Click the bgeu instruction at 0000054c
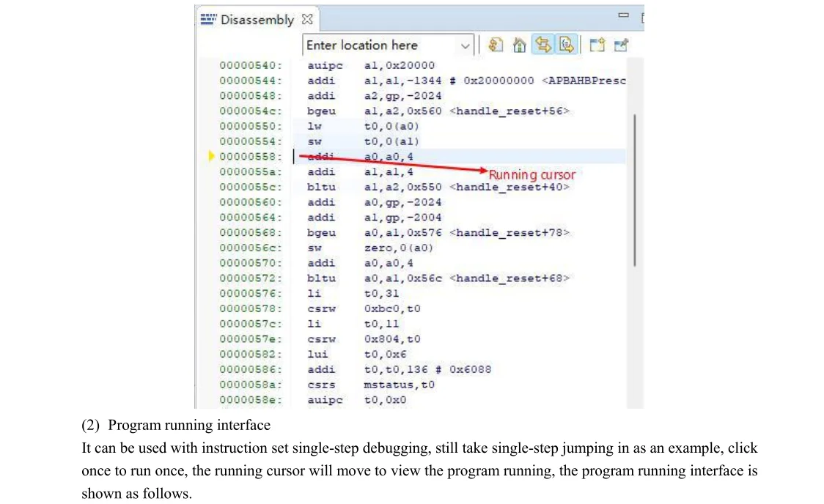Image resolution: width=824 pixels, height=504 pixels. [321, 111]
